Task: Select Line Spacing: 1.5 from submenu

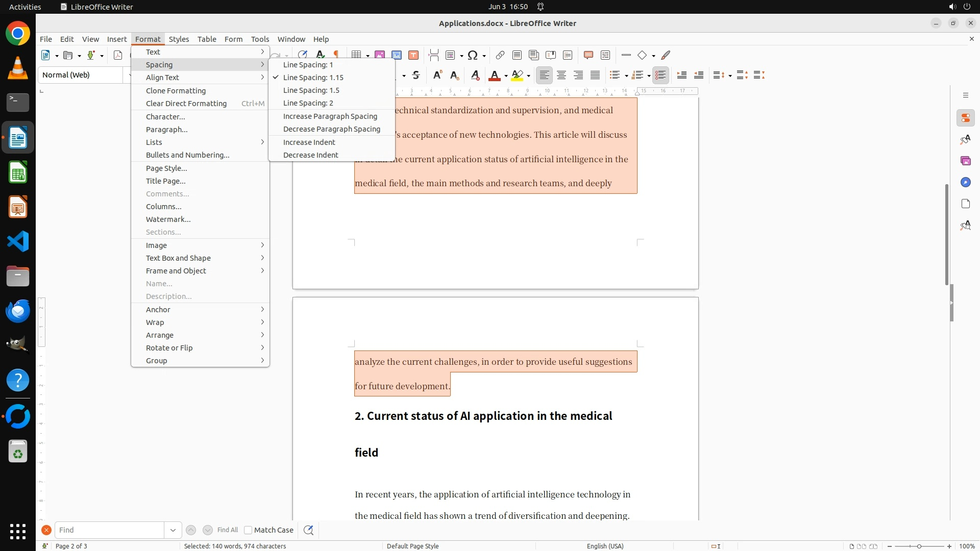Action: 311,90
